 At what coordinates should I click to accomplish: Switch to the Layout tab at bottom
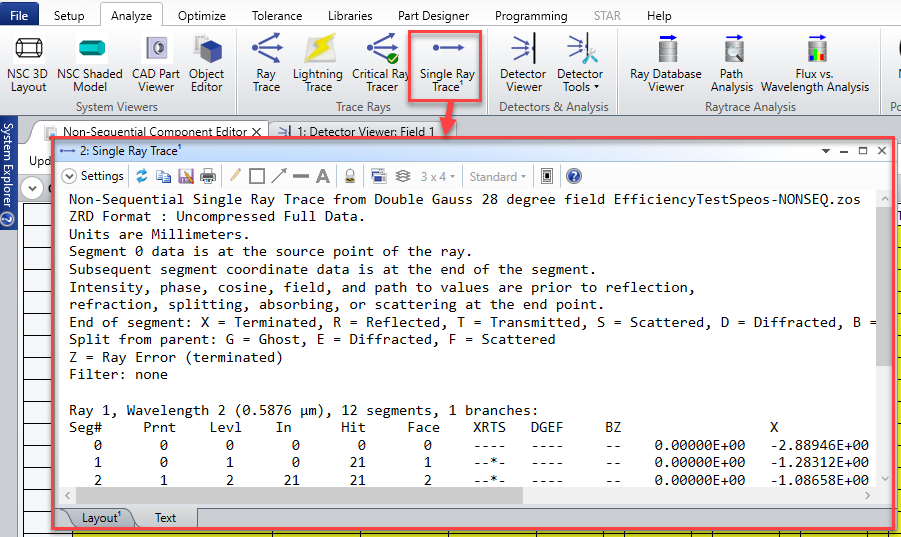click(101, 517)
